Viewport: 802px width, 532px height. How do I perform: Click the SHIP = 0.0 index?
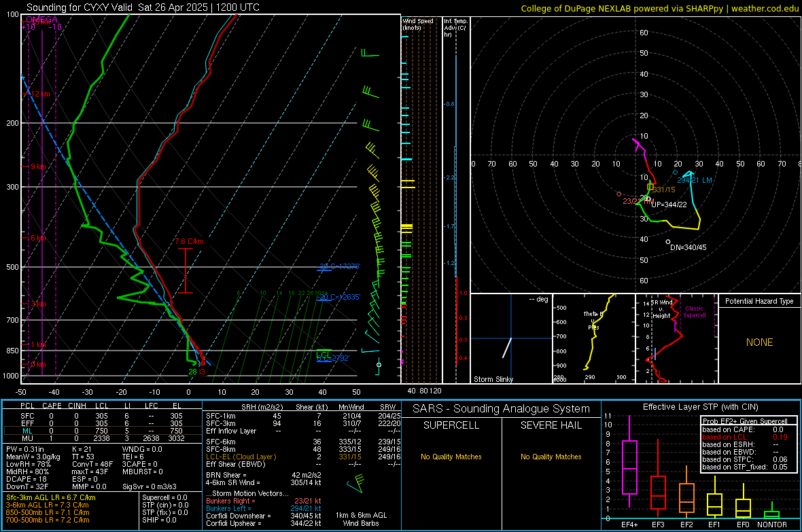coord(159,520)
